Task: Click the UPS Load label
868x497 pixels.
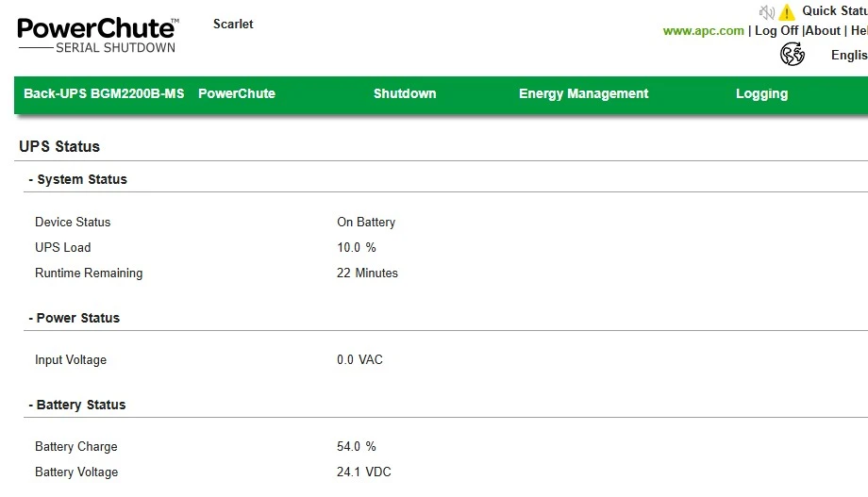Action: tap(62, 247)
